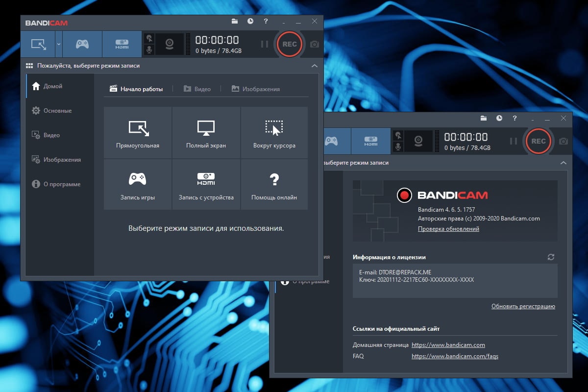Toggle mouse cursor effect icon in back window

pyautogui.click(x=398, y=135)
